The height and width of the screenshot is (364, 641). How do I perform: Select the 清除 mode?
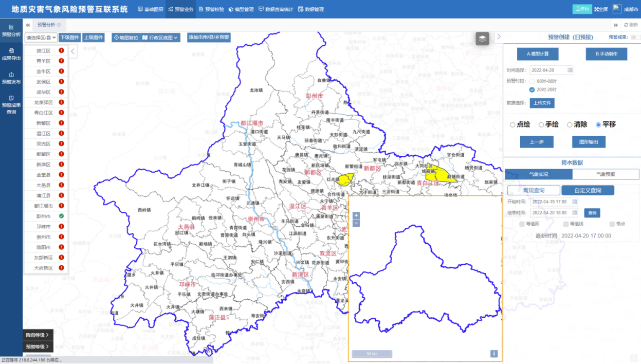click(570, 124)
